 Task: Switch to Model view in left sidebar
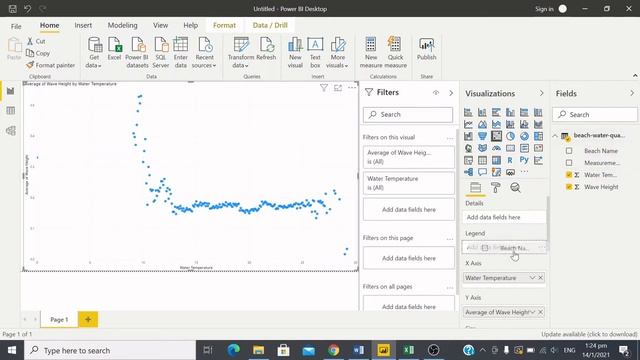11,131
